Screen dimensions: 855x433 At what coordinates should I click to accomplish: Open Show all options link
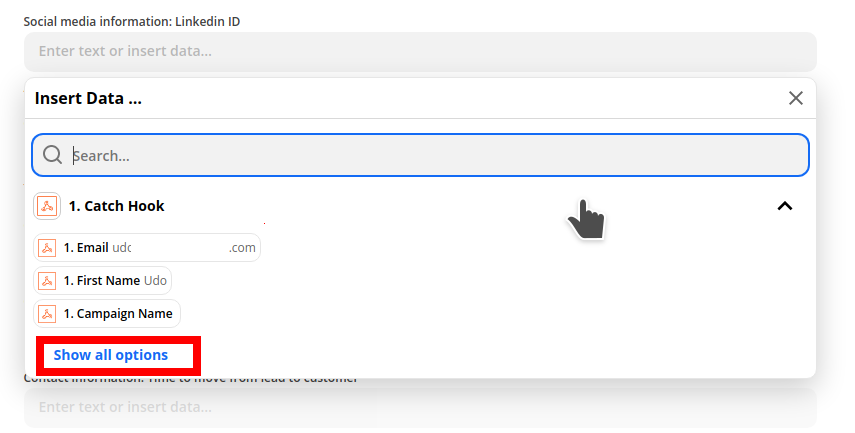click(111, 355)
